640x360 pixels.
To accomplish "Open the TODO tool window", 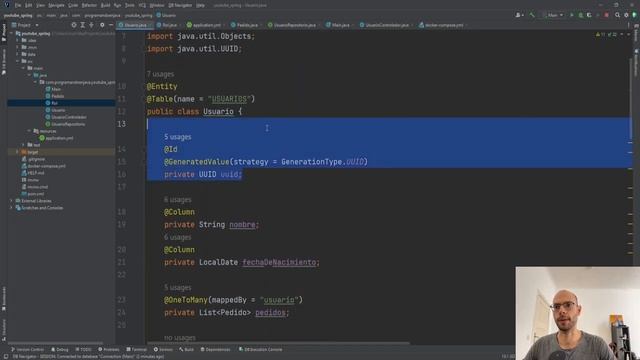I will tap(83, 349).
